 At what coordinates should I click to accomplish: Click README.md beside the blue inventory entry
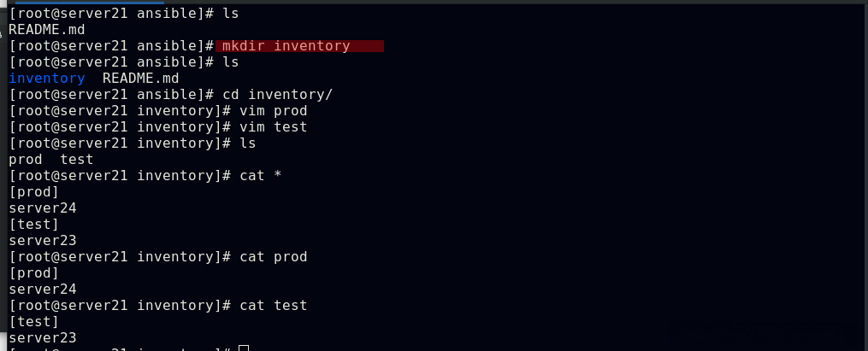[140, 79]
